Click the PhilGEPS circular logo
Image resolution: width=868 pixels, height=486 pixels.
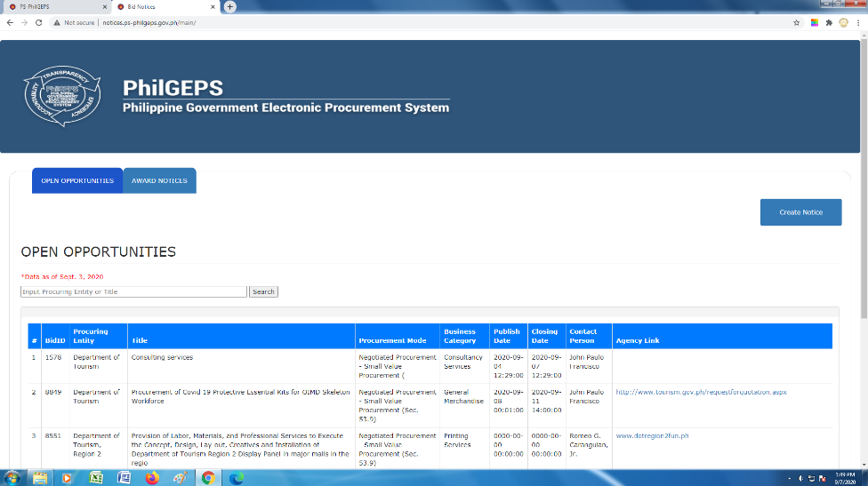click(62, 96)
